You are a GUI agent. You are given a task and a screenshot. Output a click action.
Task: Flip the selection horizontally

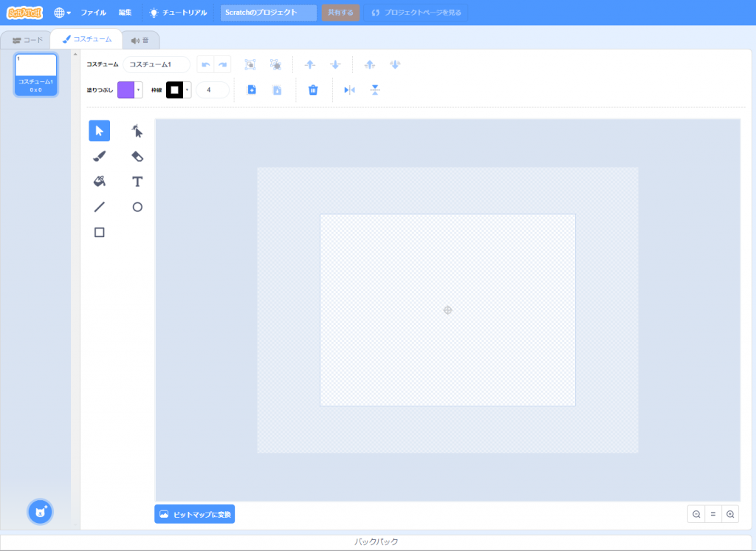click(350, 90)
